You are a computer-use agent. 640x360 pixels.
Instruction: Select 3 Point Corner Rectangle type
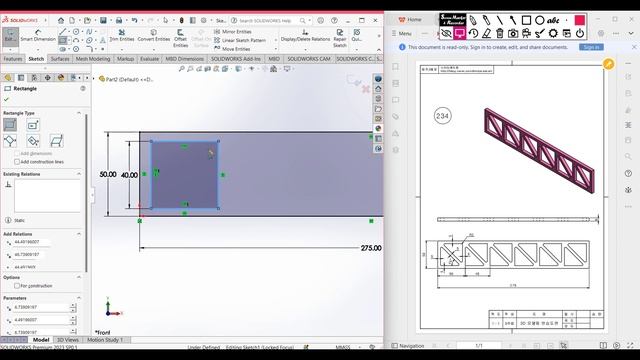tap(10, 141)
